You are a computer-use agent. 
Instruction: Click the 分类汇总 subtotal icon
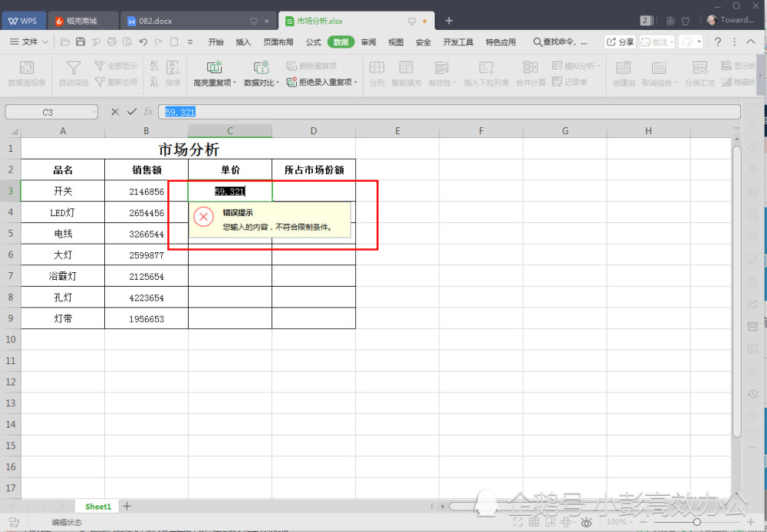pos(700,68)
